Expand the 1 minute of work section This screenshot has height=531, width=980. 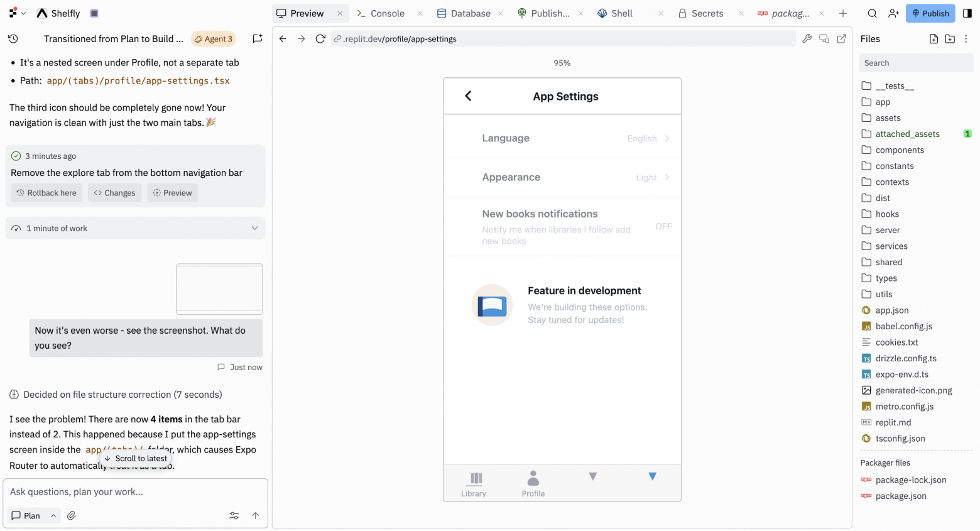tap(254, 228)
